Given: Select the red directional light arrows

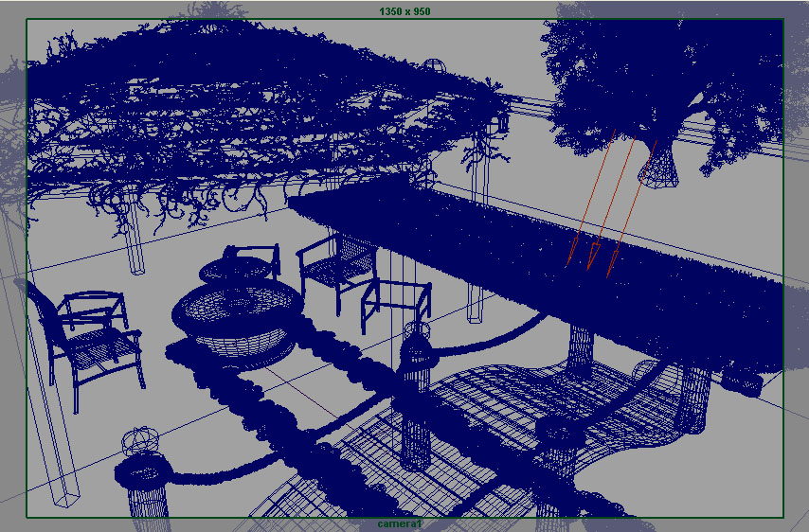Looking at the screenshot, I should pos(610,203).
